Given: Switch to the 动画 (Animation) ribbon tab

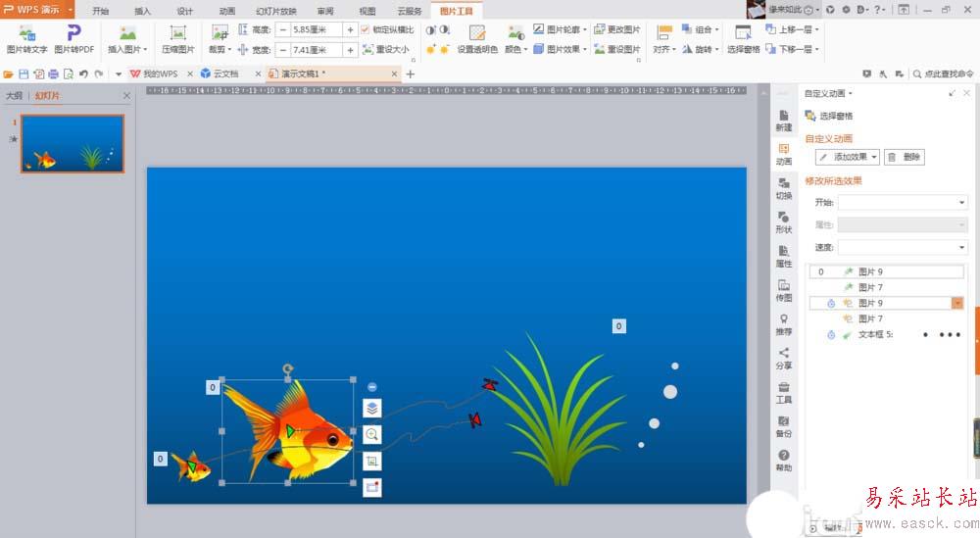Looking at the screenshot, I should [227, 11].
